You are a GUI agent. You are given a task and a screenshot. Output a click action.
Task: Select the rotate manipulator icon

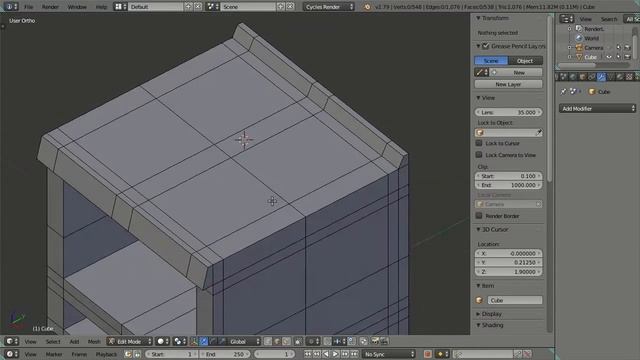pos(213,342)
